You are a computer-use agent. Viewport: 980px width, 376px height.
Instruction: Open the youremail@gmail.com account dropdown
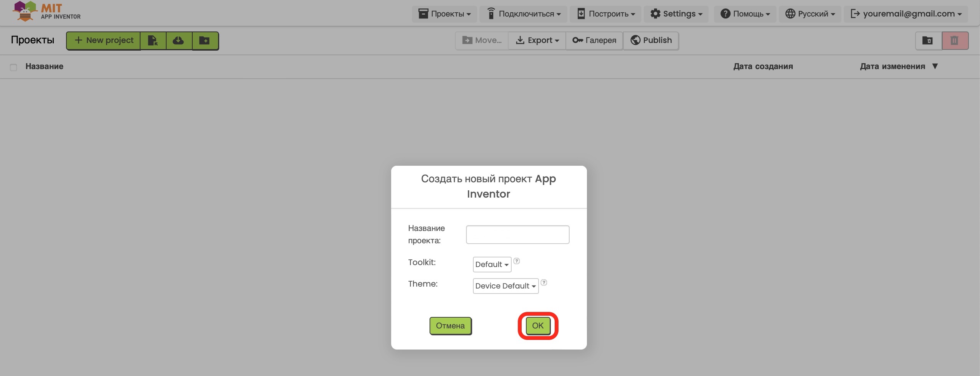[x=906, y=14]
